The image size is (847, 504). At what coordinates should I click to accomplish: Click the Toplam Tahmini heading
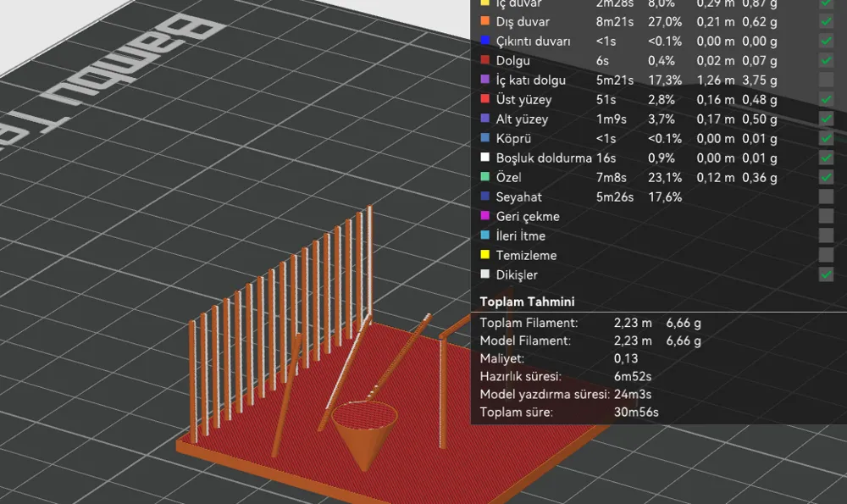(x=527, y=302)
